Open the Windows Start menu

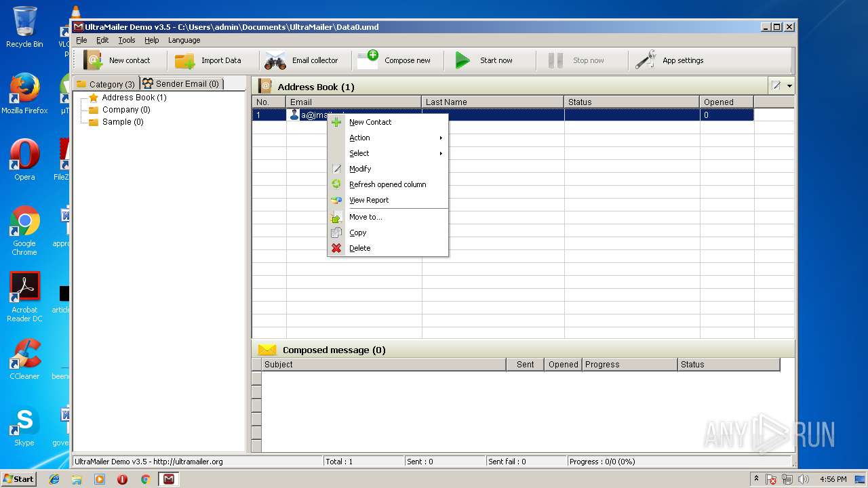pos(19,479)
